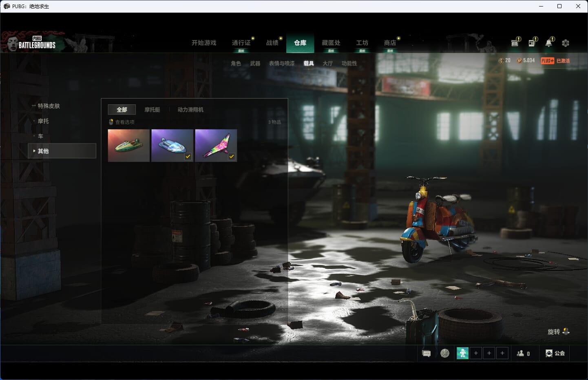Viewport: 588px width, 380px height.
Task: Open the 商店 store tab
Action: point(390,43)
